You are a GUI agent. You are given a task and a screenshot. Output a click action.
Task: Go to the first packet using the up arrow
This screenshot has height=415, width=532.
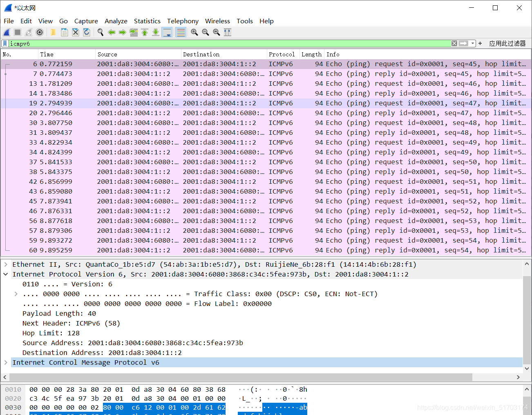[145, 32]
